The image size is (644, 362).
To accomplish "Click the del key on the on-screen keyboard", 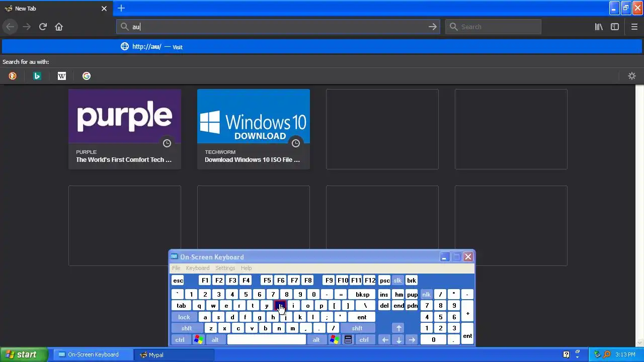I will [x=384, y=306].
